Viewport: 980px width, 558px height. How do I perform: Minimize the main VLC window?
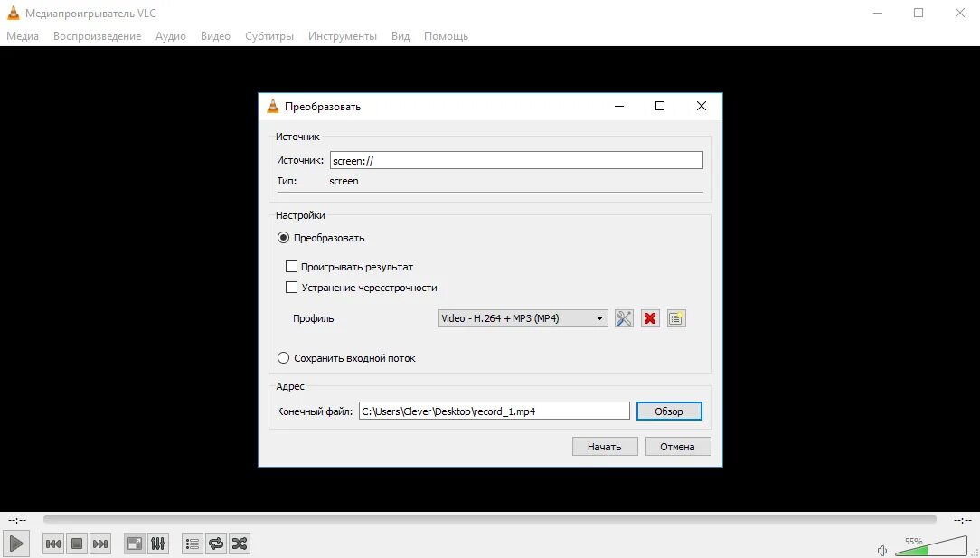[878, 13]
